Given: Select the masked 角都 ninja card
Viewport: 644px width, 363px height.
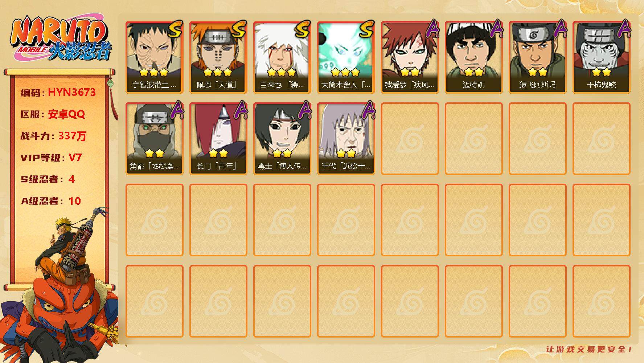Looking at the screenshot, I should (x=155, y=139).
